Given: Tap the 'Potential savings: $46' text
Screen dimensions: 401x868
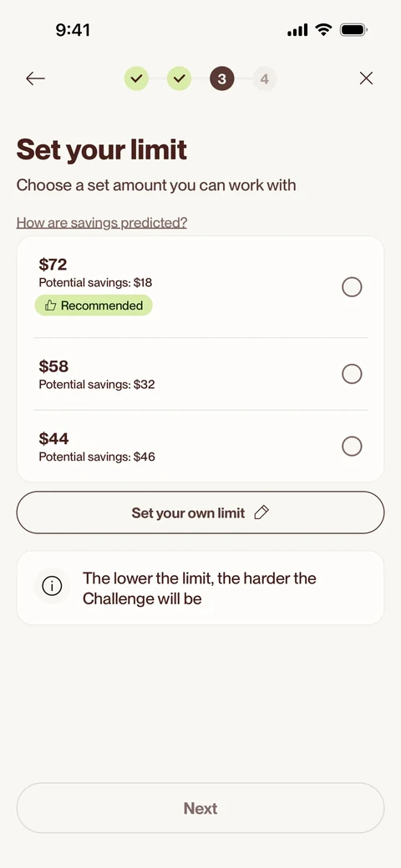Looking at the screenshot, I should pos(97,457).
